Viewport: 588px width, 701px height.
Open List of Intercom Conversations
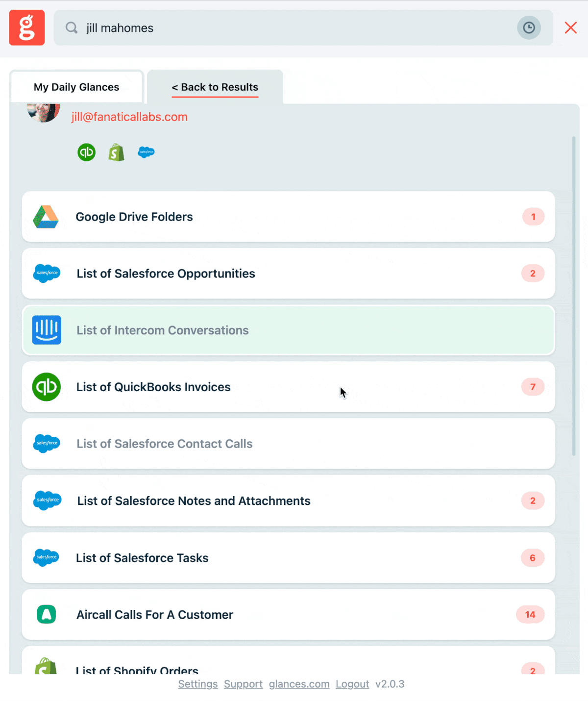click(x=288, y=330)
